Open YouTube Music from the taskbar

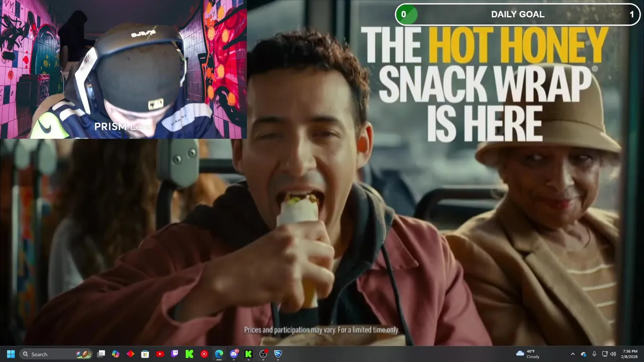pos(204,354)
